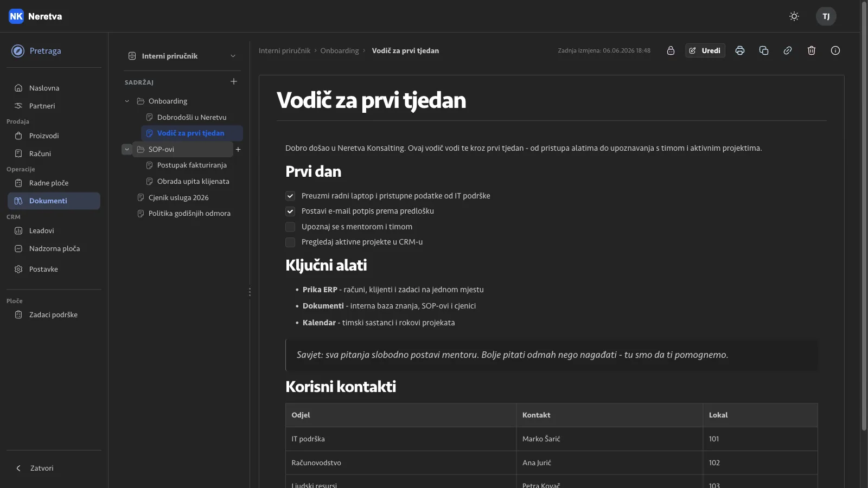Open the TJ user avatar menu
Image resolution: width=868 pixels, height=488 pixels.
click(826, 16)
